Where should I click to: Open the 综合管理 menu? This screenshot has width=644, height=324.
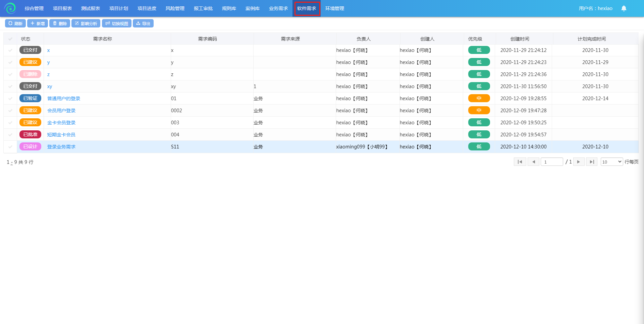[34, 8]
